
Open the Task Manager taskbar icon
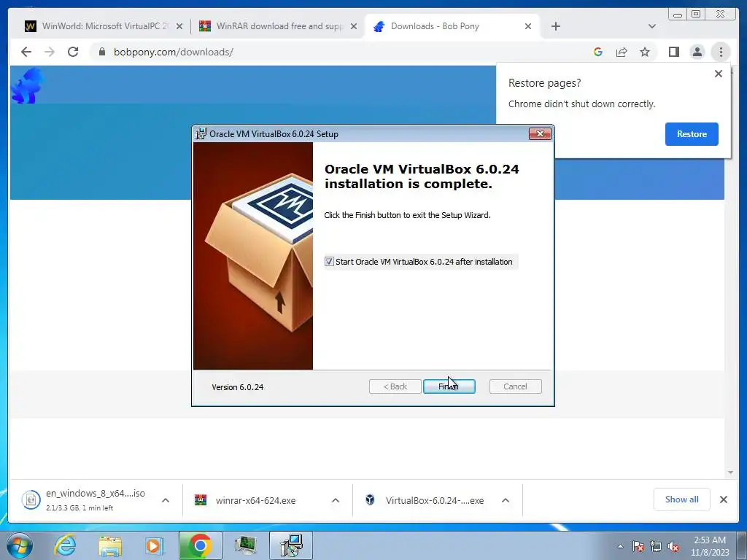pyautogui.click(x=245, y=545)
